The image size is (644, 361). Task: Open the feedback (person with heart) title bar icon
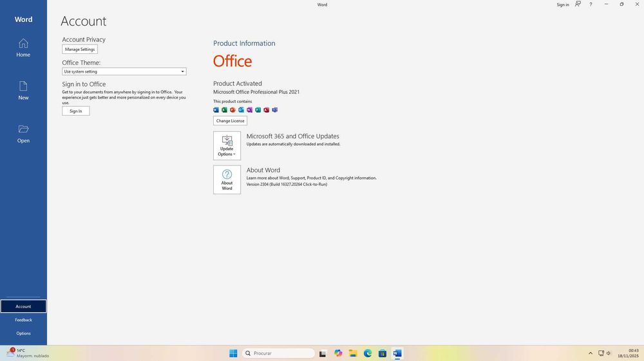578,4
